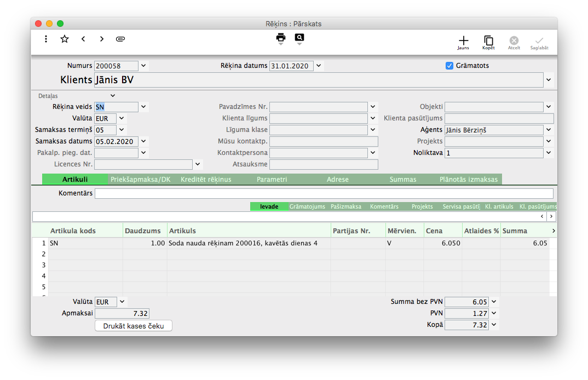Select the Grāmatojums sub-tab

point(307,206)
